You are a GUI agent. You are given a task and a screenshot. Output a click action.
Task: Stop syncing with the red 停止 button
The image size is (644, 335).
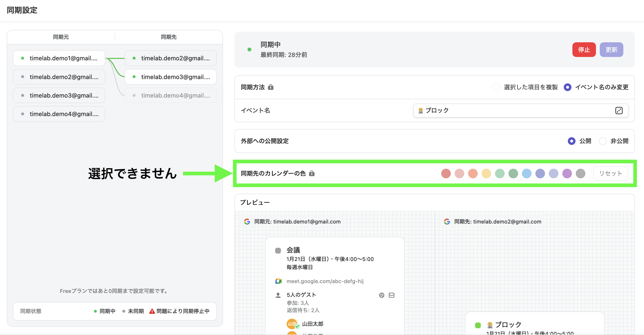[584, 50]
